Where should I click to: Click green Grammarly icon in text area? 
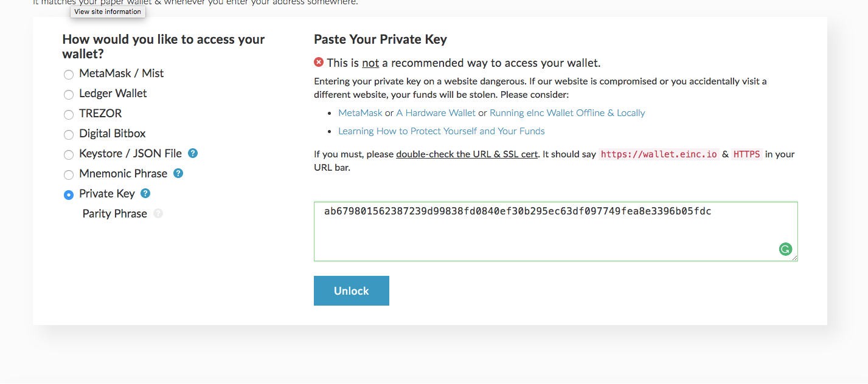click(x=786, y=249)
